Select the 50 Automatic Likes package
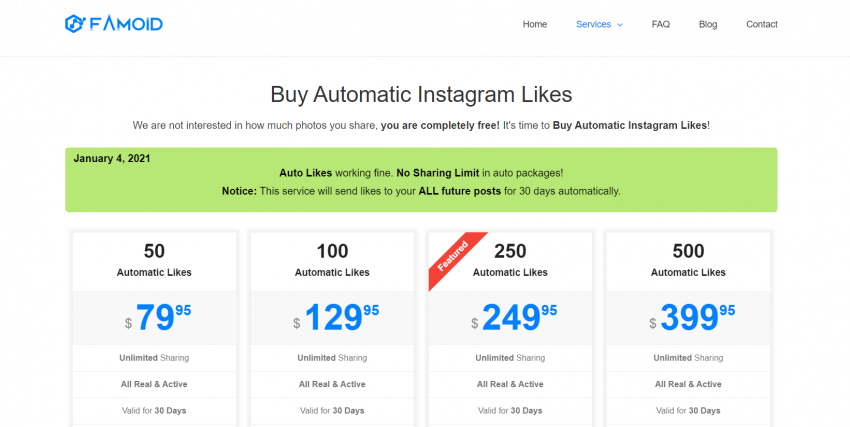The height and width of the screenshot is (427, 850). [154, 261]
